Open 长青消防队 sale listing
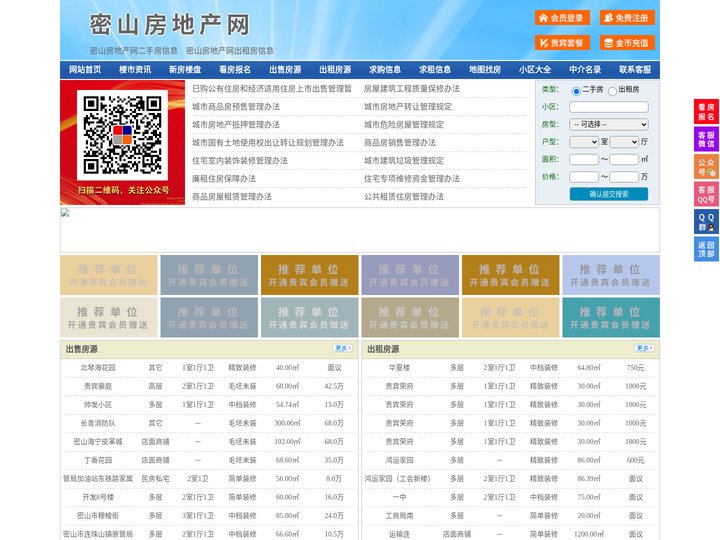This screenshot has height=540, width=720. pyautogui.click(x=98, y=423)
